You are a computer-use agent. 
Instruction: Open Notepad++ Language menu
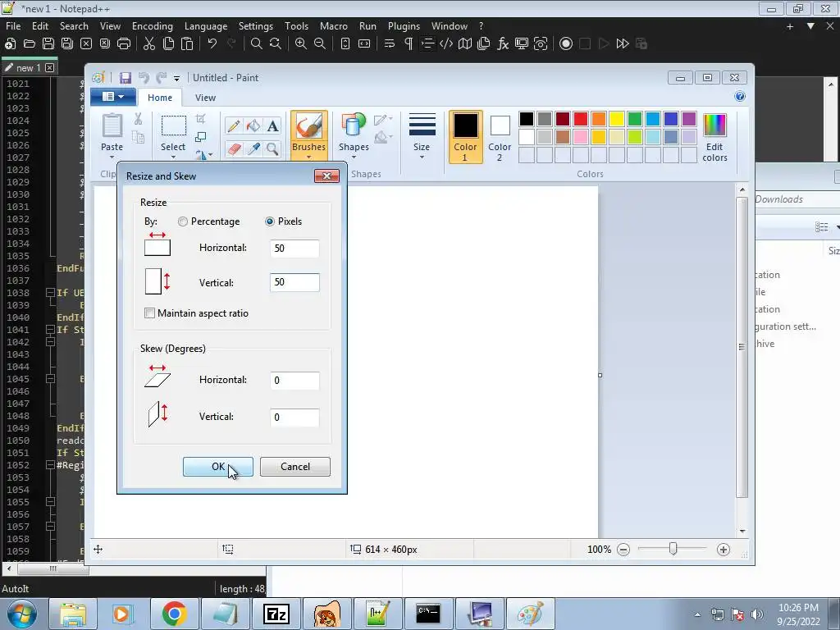tap(206, 26)
